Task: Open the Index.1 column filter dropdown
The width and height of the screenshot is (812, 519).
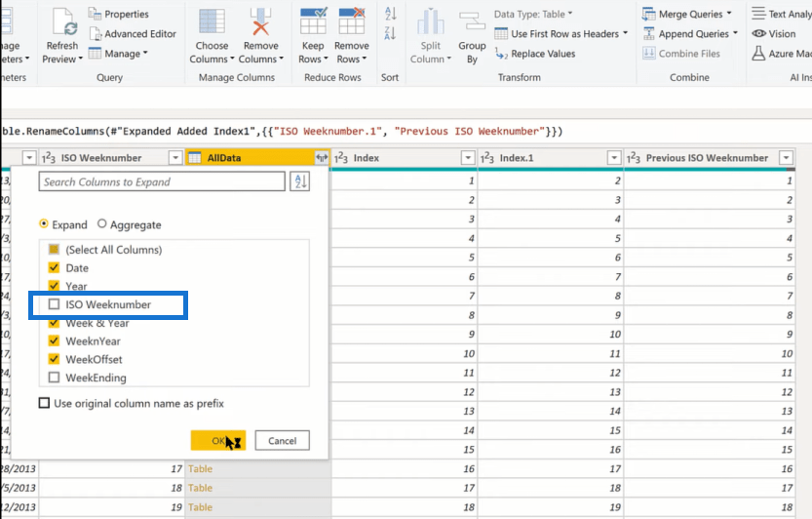Action: click(x=614, y=158)
